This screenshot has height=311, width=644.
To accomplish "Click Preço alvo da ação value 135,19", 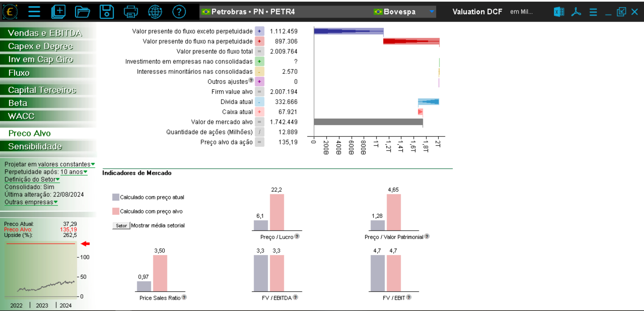I will tap(288, 142).
